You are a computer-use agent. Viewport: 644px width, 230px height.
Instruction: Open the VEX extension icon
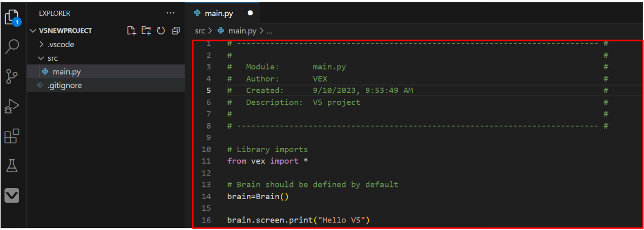pos(12,195)
